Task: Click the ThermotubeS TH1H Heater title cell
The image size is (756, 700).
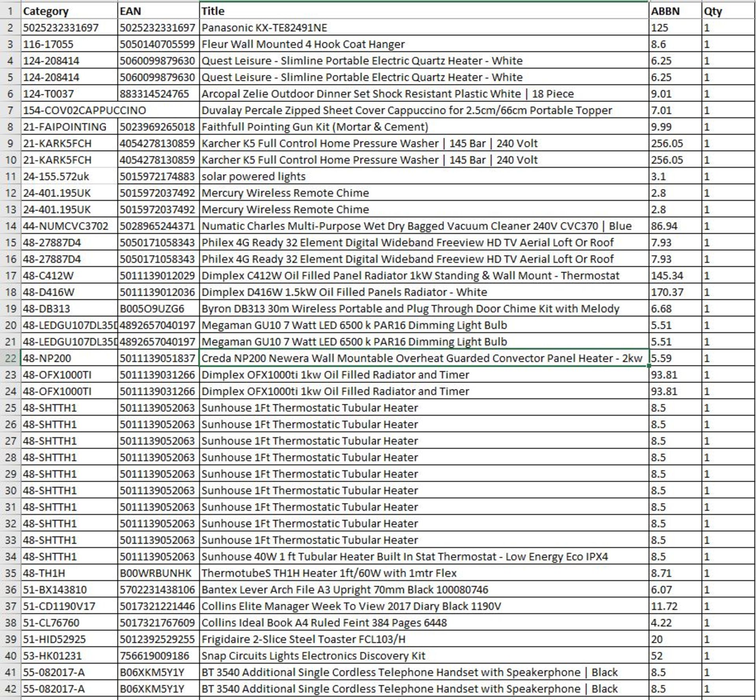Action: (x=424, y=573)
